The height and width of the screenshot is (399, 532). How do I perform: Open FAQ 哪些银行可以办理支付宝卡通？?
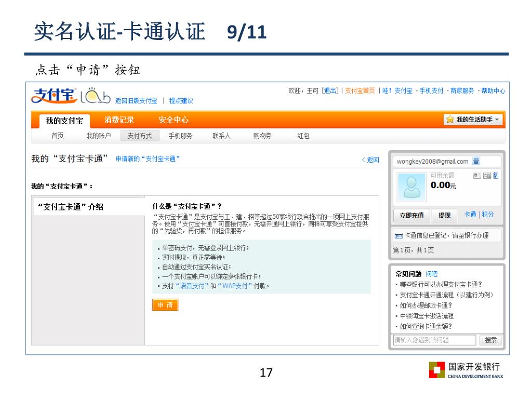point(441,284)
